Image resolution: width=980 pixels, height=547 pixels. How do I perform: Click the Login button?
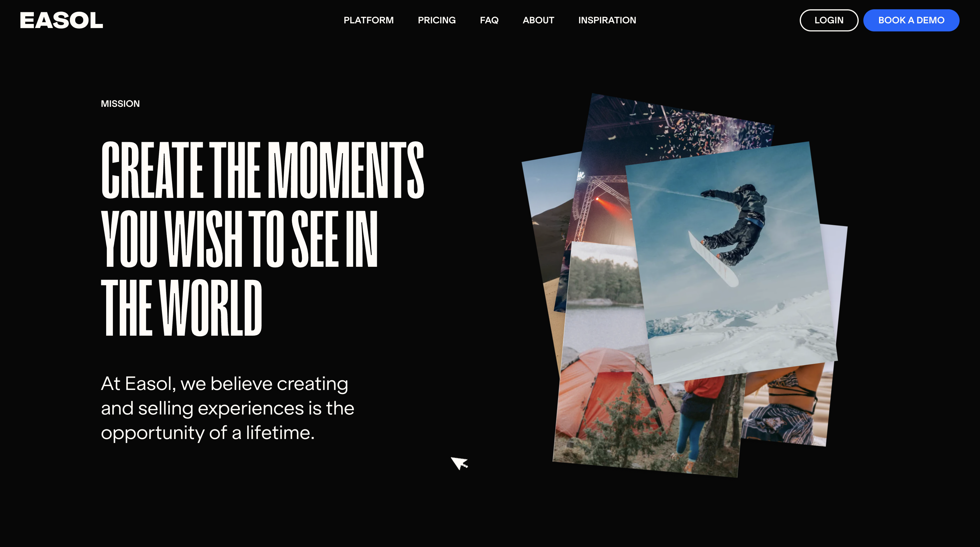(829, 20)
